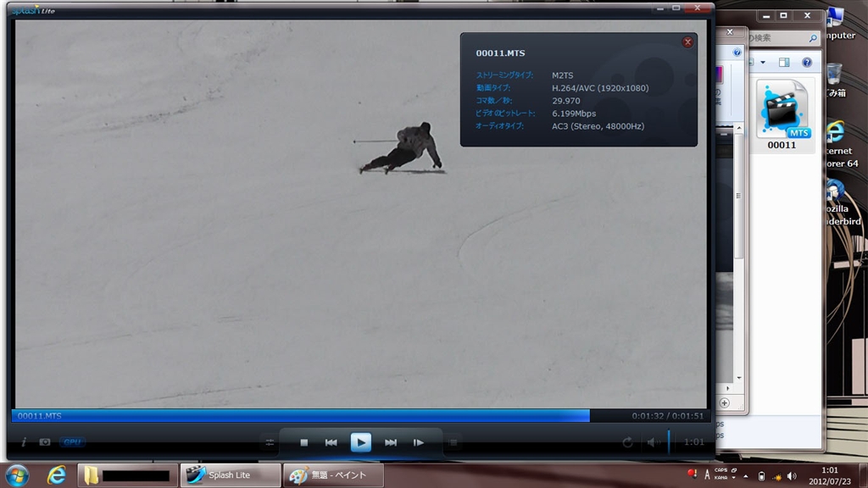Mute the audio with the speaker icon
868x488 pixels.
pyautogui.click(x=654, y=442)
